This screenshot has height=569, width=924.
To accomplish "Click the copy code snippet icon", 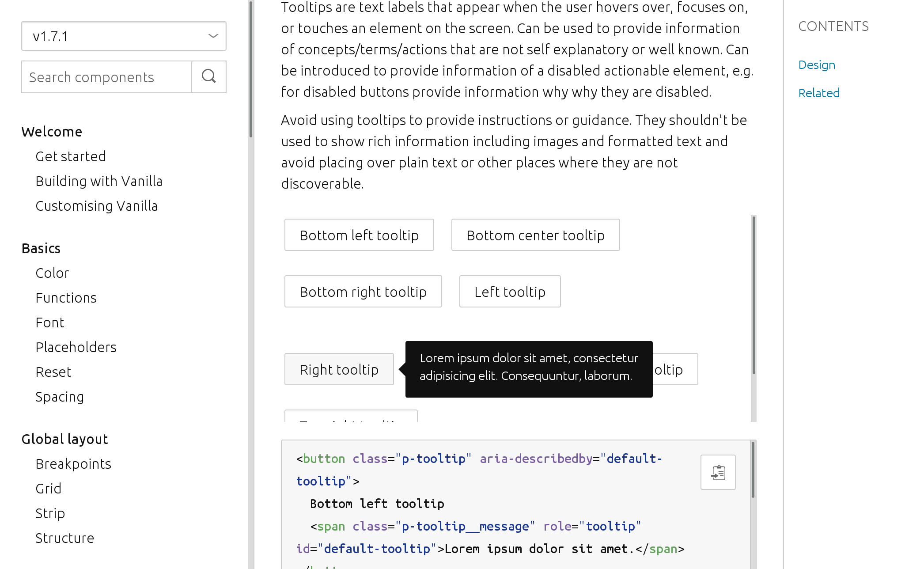I will (717, 472).
